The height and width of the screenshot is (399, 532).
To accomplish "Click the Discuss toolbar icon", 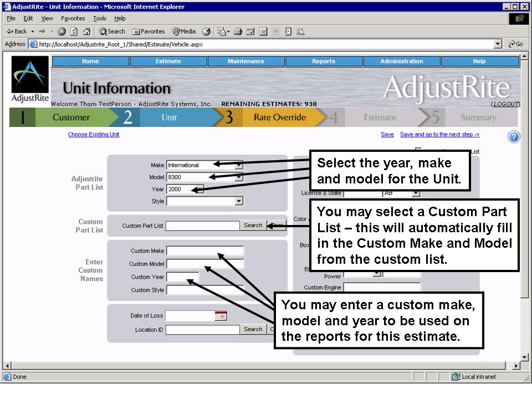I will (263, 32).
